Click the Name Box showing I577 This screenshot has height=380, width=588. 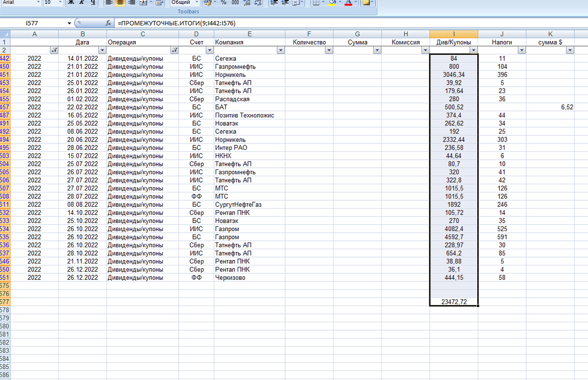32,23
